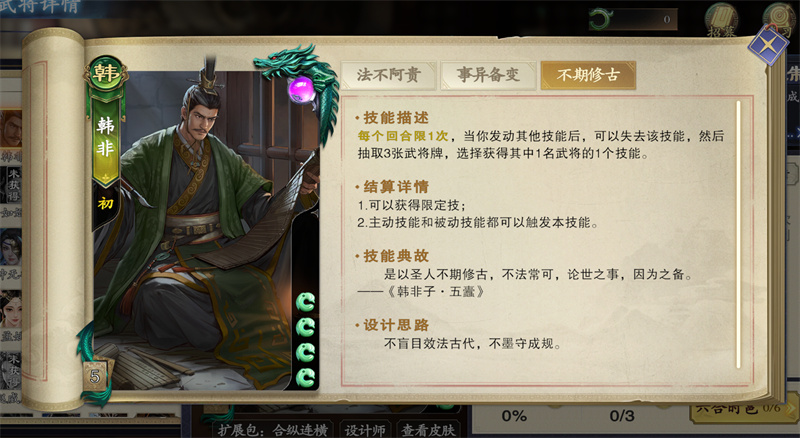Click 扩展包：合纵连横 expansion pack label

coord(272,430)
